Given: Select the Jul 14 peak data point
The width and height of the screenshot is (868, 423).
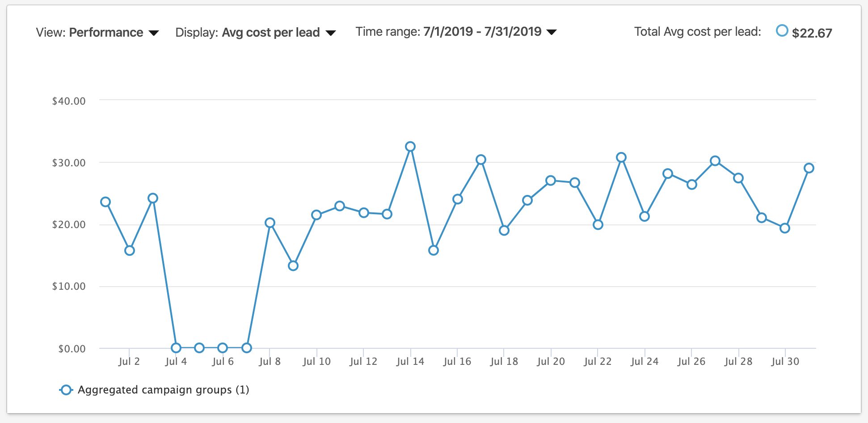Looking at the screenshot, I should point(410,147).
